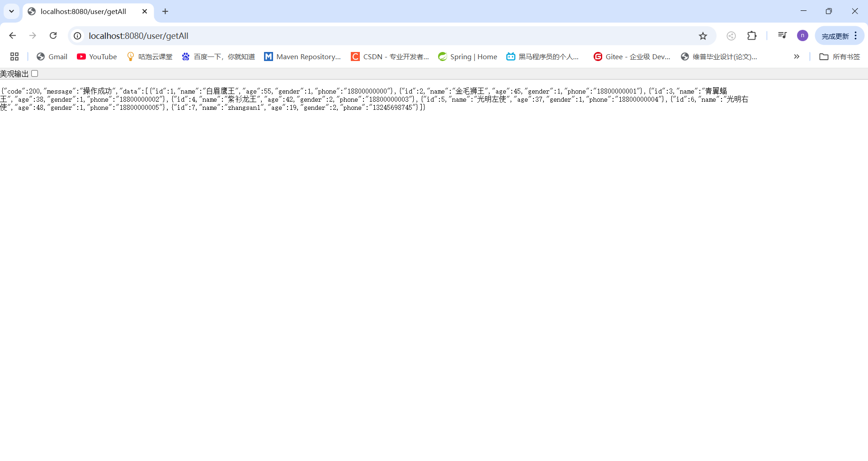Expand the tab search chevron
The width and height of the screenshot is (868, 461).
click(11, 11)
